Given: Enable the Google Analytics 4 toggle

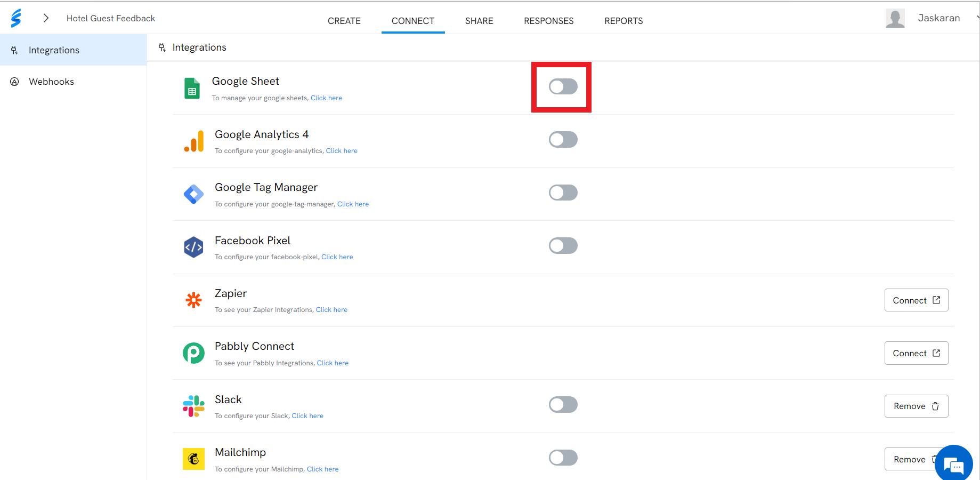Looking at the screenshot, I should [563, 140].
